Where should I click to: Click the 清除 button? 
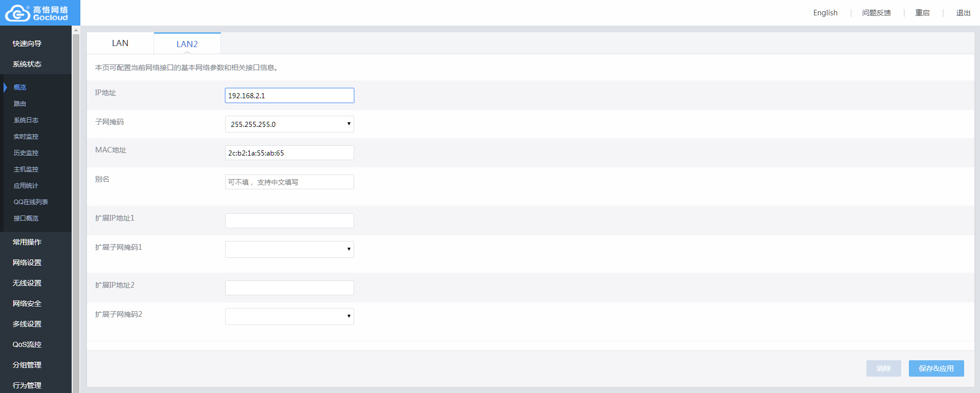(884, 368)
